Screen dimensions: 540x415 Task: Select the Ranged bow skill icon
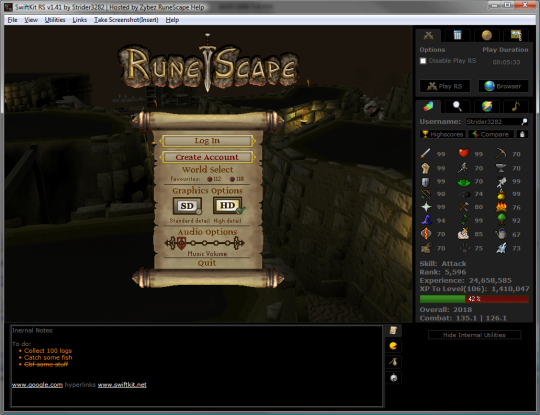426,194
